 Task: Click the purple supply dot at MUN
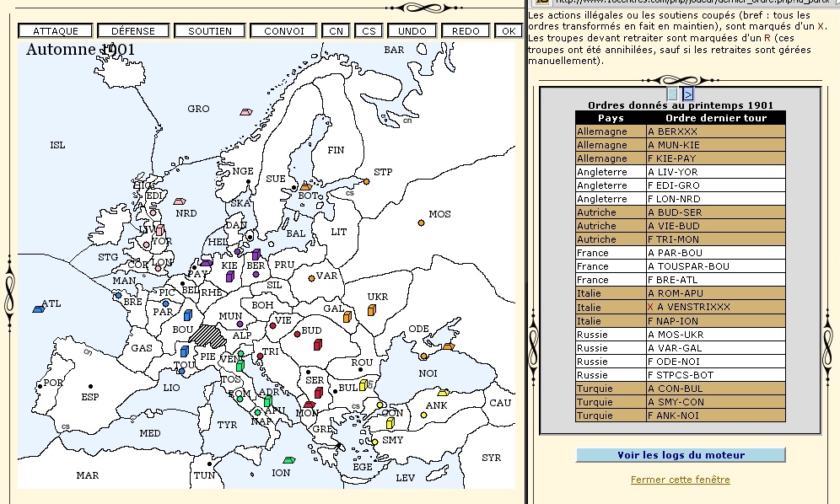point(240,324)
